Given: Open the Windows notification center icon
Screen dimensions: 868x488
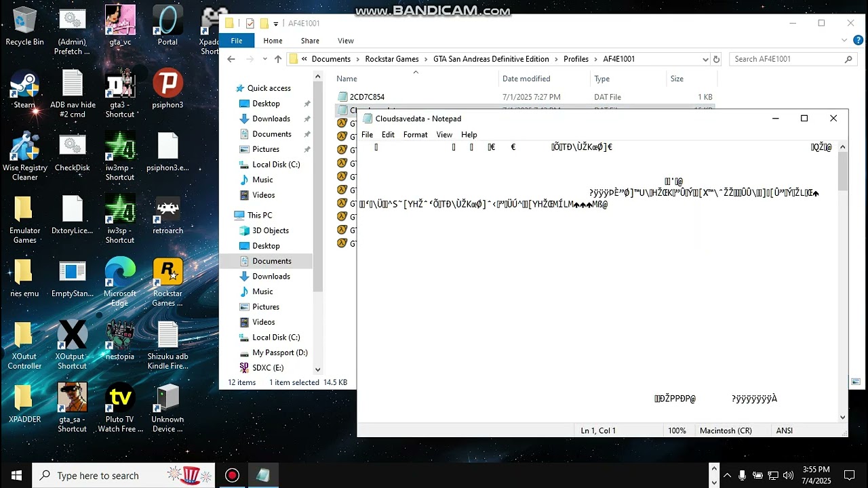Looking at the screenshot, I should [x=849, y=475].
